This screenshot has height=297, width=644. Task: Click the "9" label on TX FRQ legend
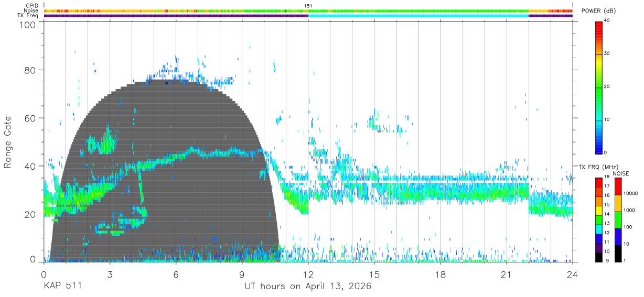tap(607, 260)
